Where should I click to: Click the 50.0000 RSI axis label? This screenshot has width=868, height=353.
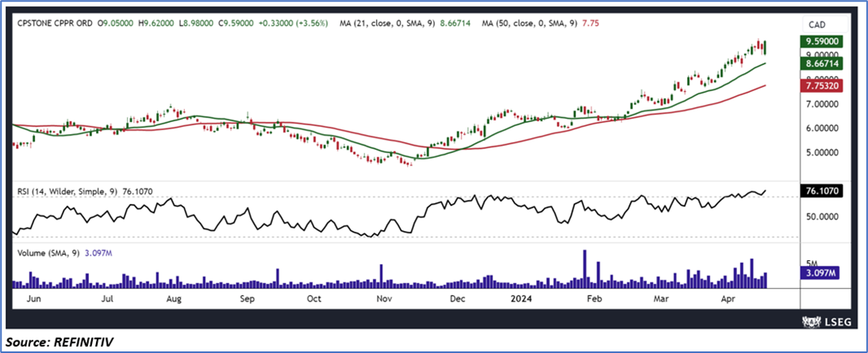click(x=822, y=217)
